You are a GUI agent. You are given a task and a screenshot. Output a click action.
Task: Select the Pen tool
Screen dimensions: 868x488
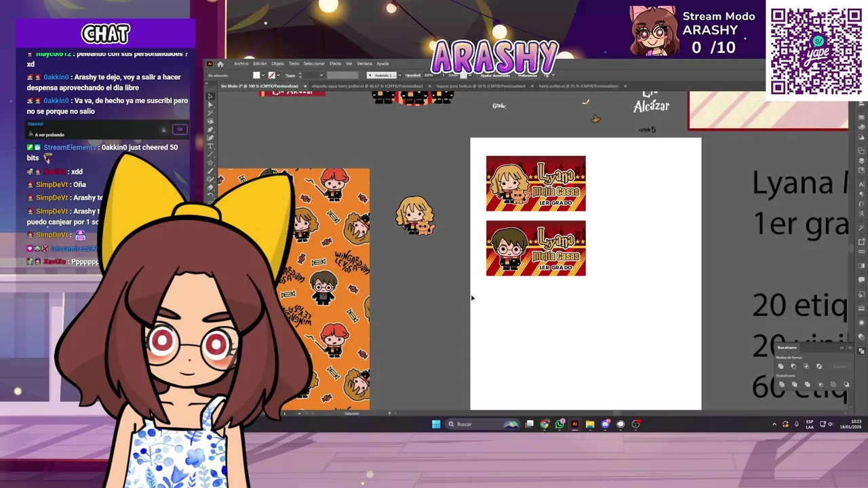[x=210, y=129]
